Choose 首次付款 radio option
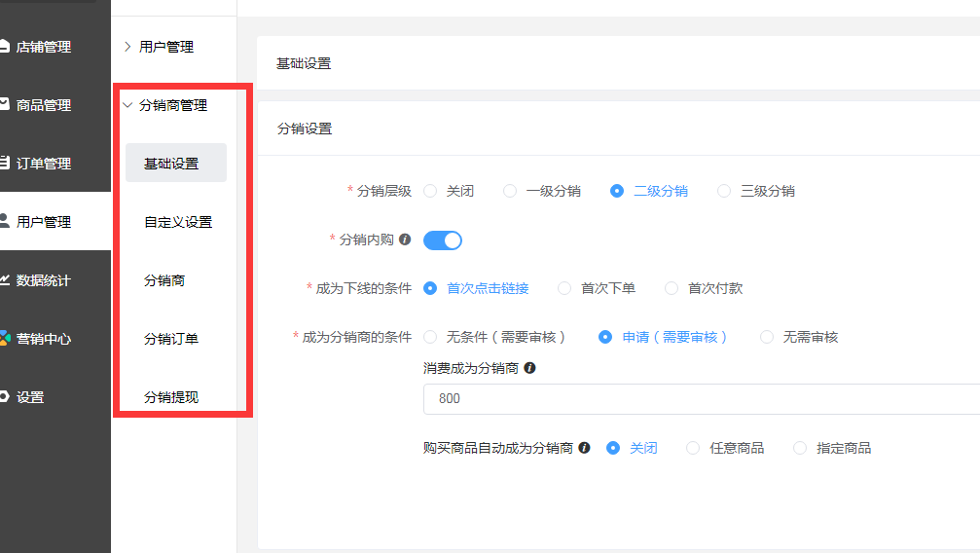This screenshot has height=553, width=980. 671,288
